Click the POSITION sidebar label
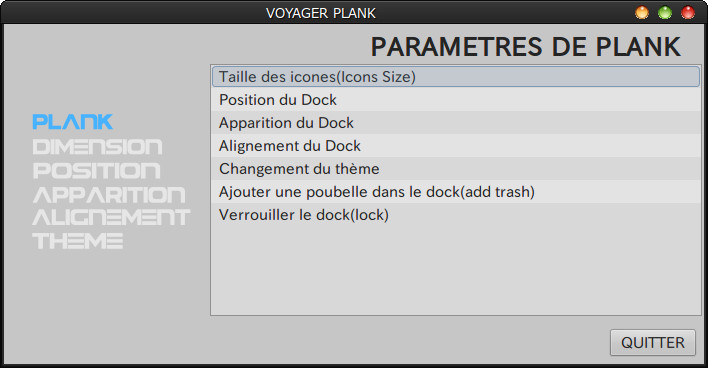The image size is (708, 368). tap(96, 171)
